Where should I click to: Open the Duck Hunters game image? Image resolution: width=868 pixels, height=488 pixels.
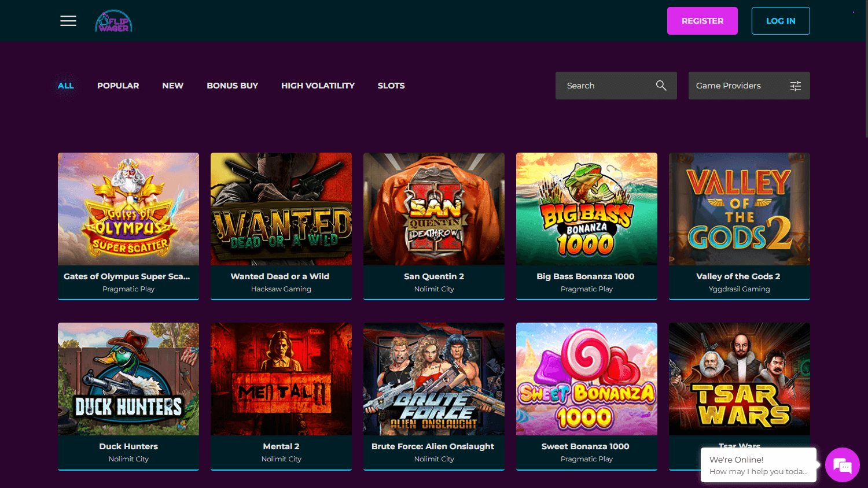coord(128,379)
